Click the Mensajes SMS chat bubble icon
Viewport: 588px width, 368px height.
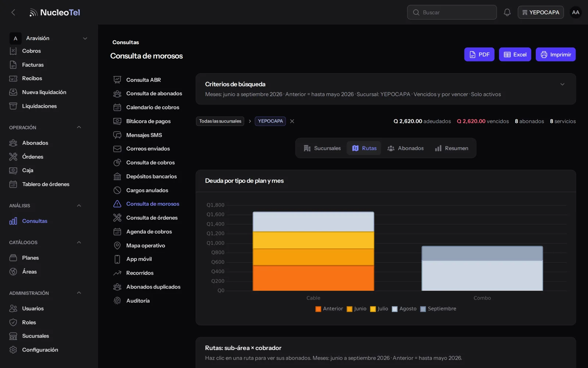pos(117,135)
